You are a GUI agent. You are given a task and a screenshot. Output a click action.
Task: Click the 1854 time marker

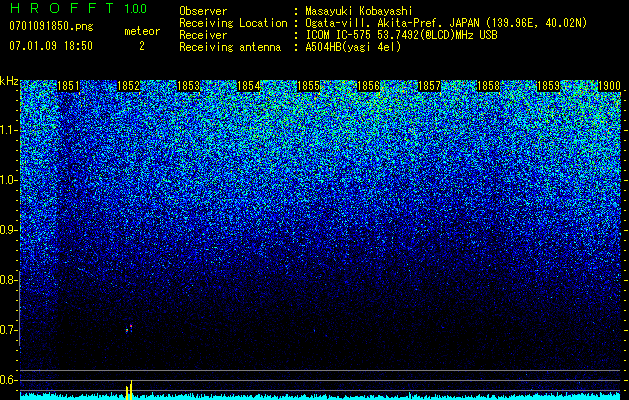(248, 86)
